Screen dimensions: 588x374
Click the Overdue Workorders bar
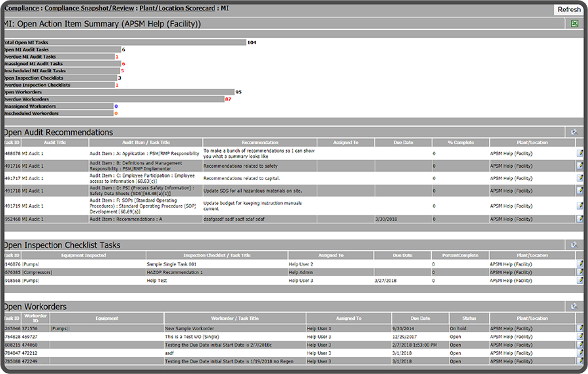tap(112, 99)
